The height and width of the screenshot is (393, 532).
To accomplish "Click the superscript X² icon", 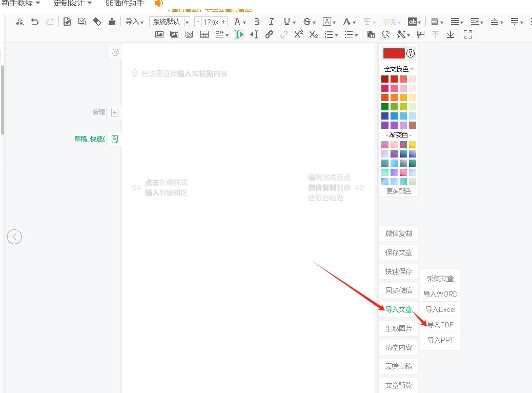I will point(298,34).
